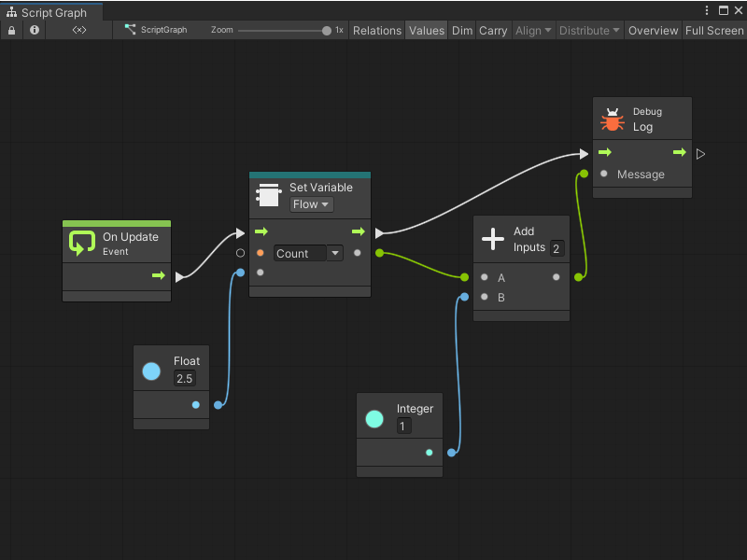Click the Debug Log bug icon
747x560 pixels.
612,119
